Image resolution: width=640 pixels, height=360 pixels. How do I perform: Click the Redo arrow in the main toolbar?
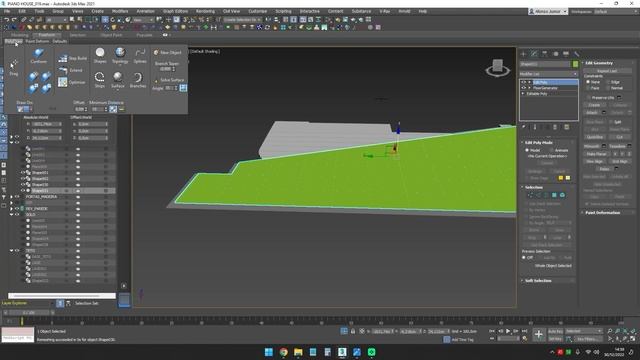[x=14, y=20]
